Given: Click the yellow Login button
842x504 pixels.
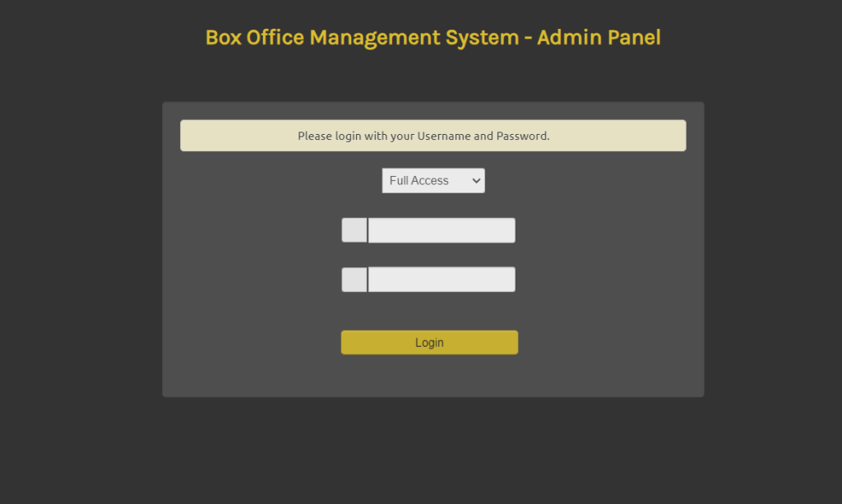Looking at the screenshot, I should (x=429, y=343).
